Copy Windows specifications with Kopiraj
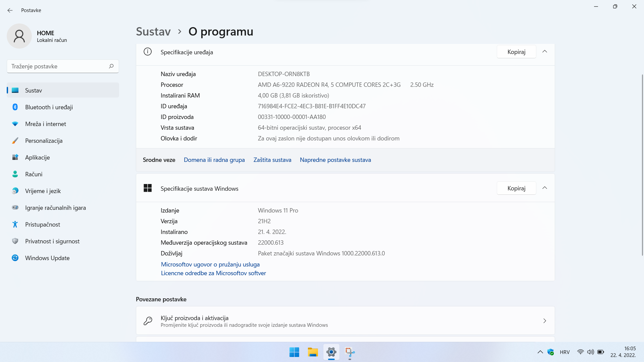Screen dimensions: 644x362 516,188
